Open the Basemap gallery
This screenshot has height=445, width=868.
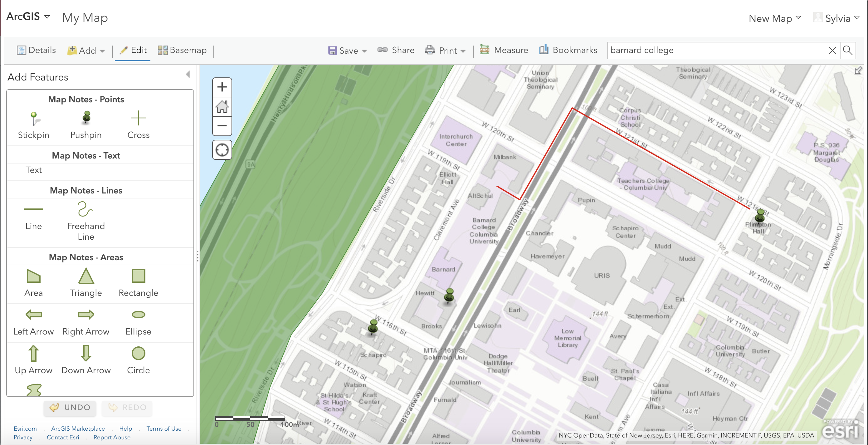point(182,50)
